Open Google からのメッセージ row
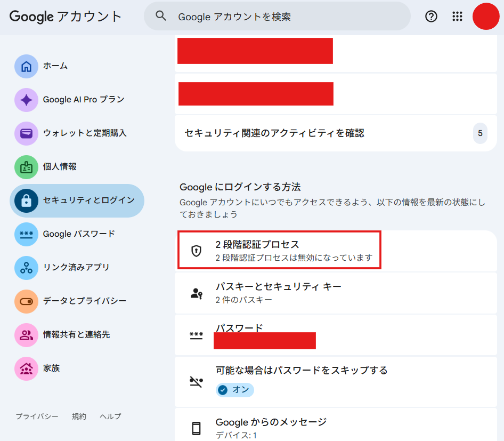The width and height of the screenshot is (504, 441). pyautogui.click(x=336, y=424)
